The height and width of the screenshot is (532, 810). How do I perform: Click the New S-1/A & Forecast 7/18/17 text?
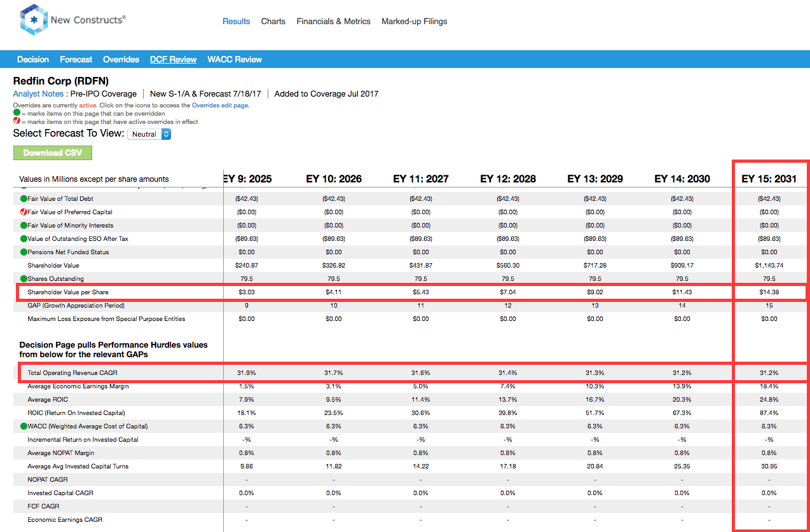[206, 94]
